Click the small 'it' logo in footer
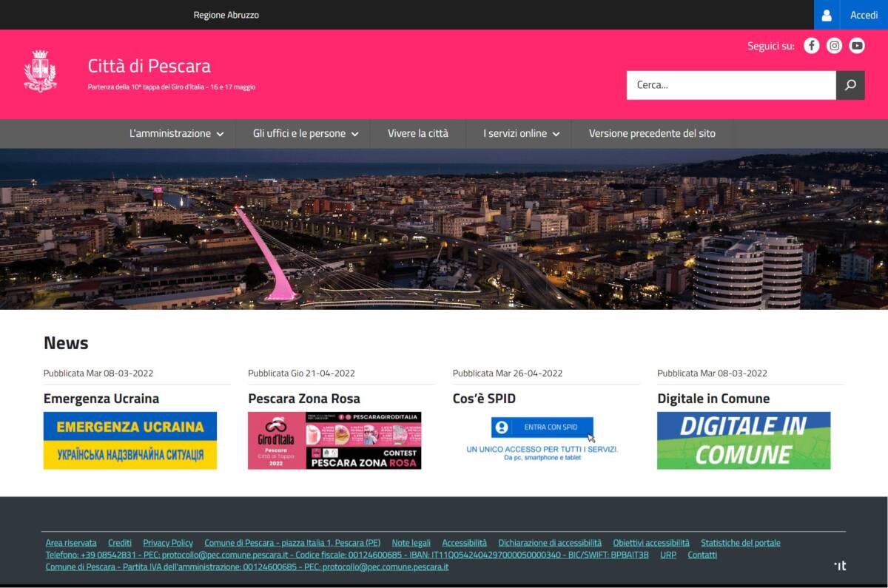The image size is (888, 588). point(840,566)
